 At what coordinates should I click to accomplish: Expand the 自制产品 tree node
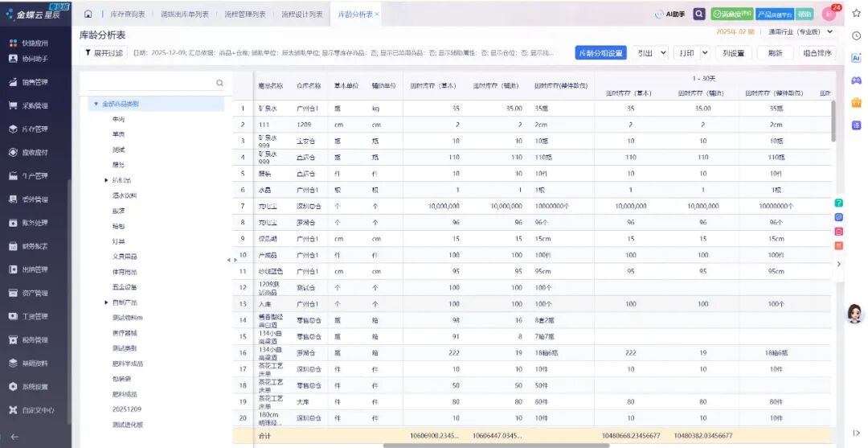(x=106, y=303)
